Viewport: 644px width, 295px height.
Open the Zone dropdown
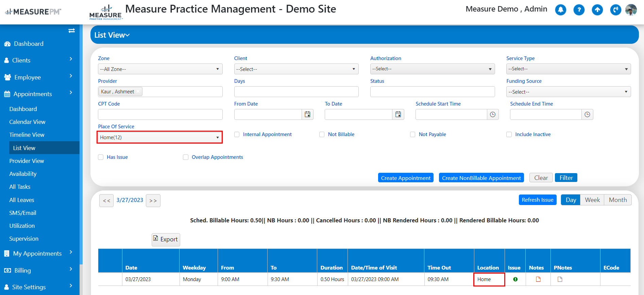(160, 69)
